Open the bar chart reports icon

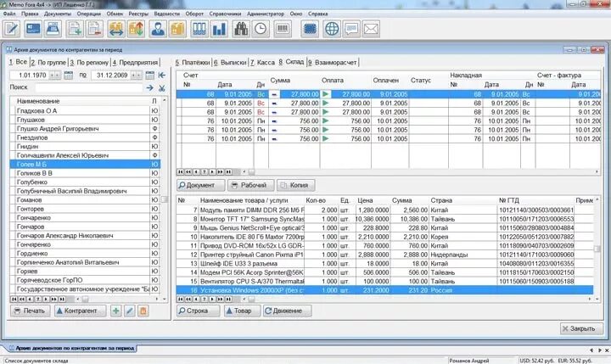(x=220, y=29)
